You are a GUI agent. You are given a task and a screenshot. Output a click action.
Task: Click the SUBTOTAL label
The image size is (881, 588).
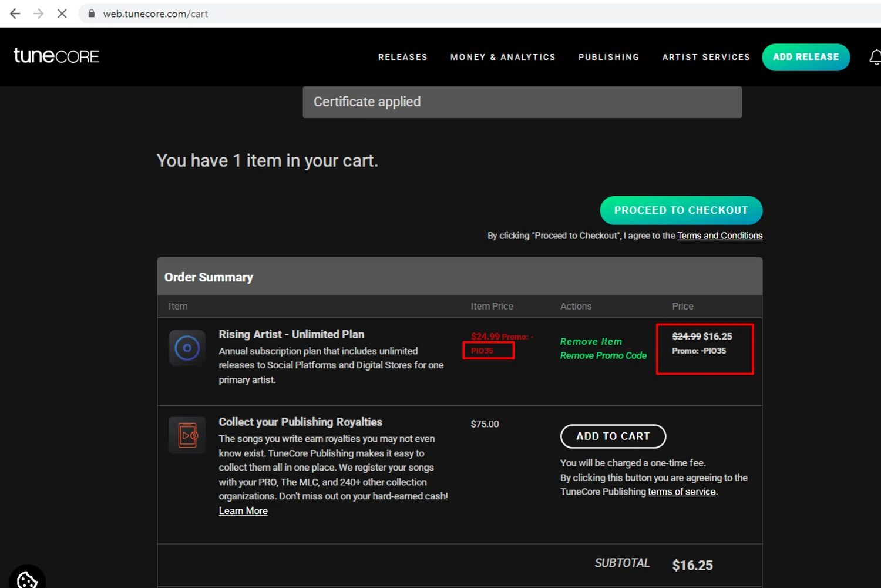[622, 563]
